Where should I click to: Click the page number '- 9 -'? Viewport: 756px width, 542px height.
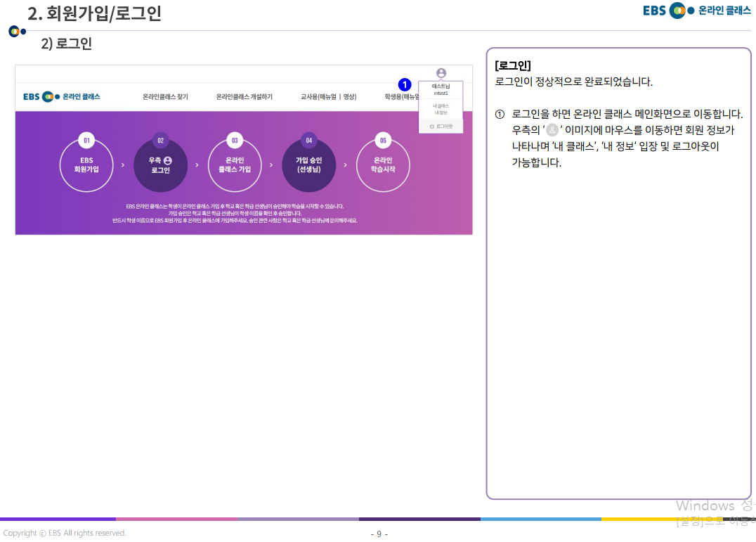click(379, 534)
